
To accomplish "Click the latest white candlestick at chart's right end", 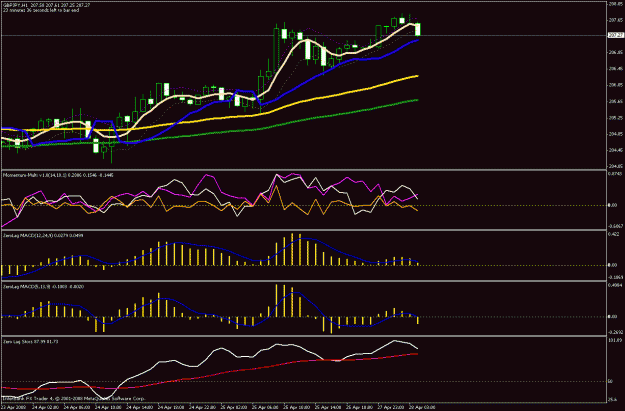I will tap(418, 29).
